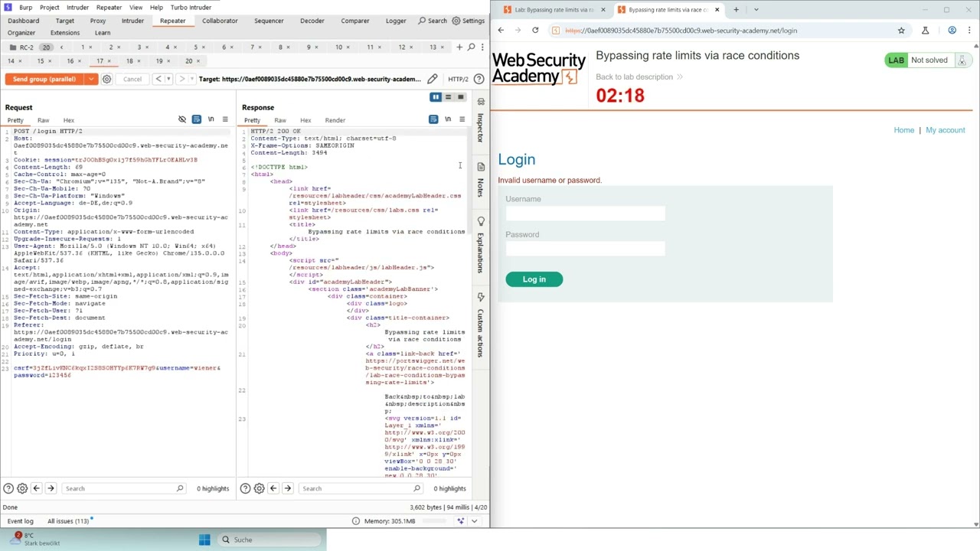Open the Inspector side panel
The width and height of the screenshot is (980, 551).
click(481, 122)
